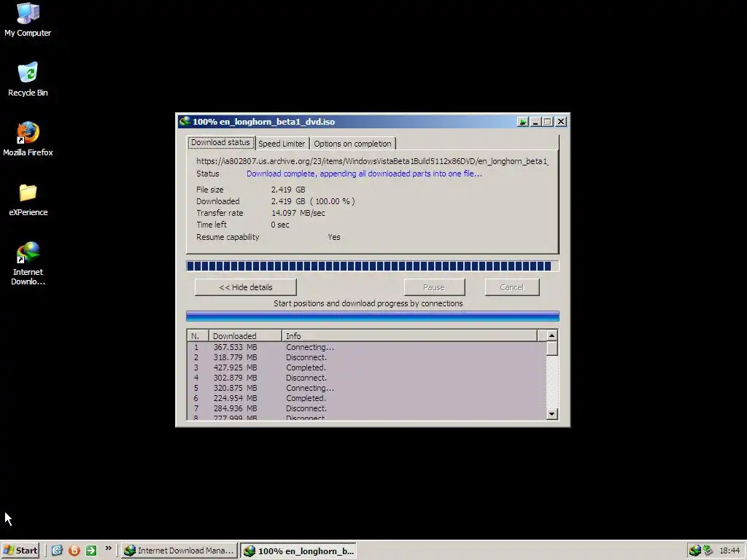Click the Info column header
Screen dimensions: 747x560
pos(409,335)
